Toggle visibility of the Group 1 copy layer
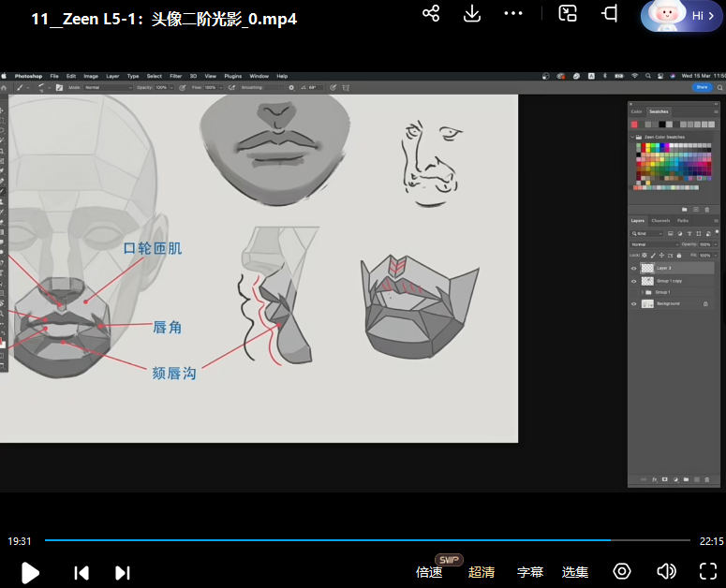This screenshot has width=726, height=588. click(x=634, y=281)
